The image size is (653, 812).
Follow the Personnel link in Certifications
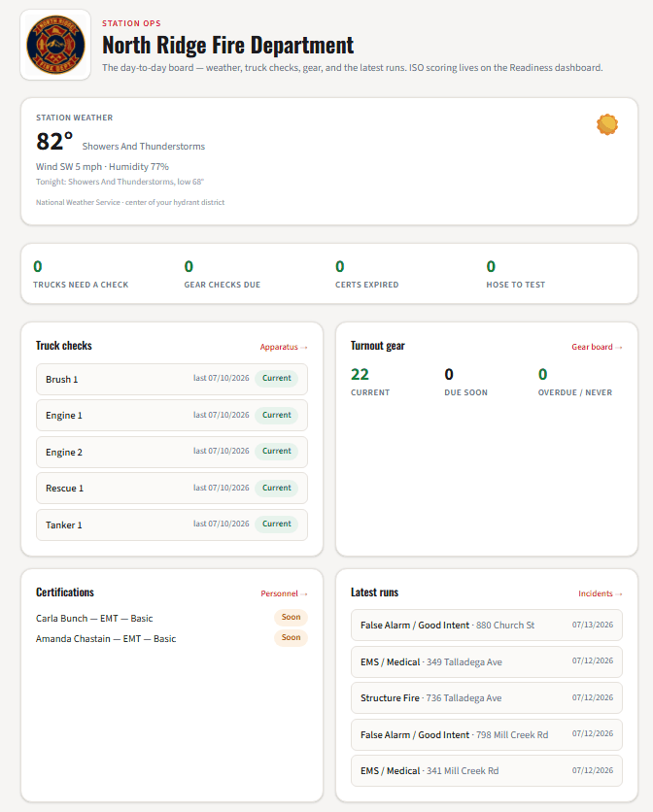(284, 593)
